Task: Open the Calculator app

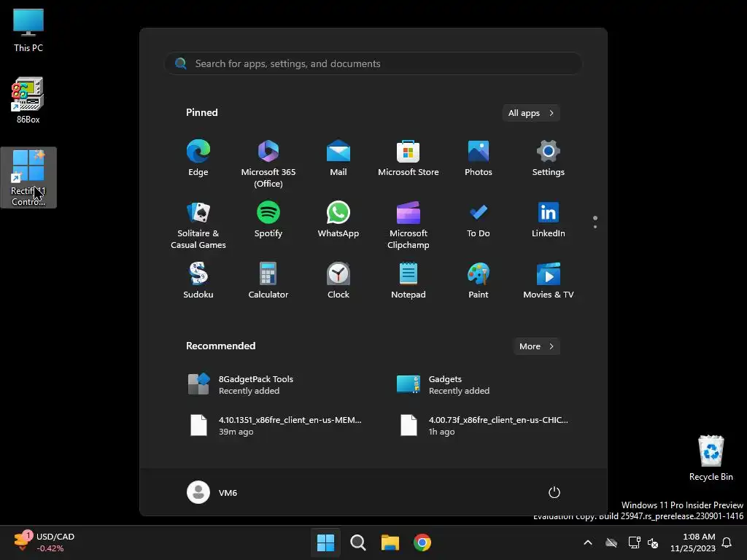Action: 268,281
